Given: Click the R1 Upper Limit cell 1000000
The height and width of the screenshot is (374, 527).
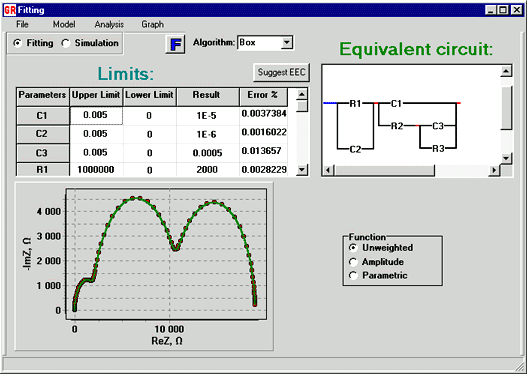Looking at the screenshot, I should [96, 170].
